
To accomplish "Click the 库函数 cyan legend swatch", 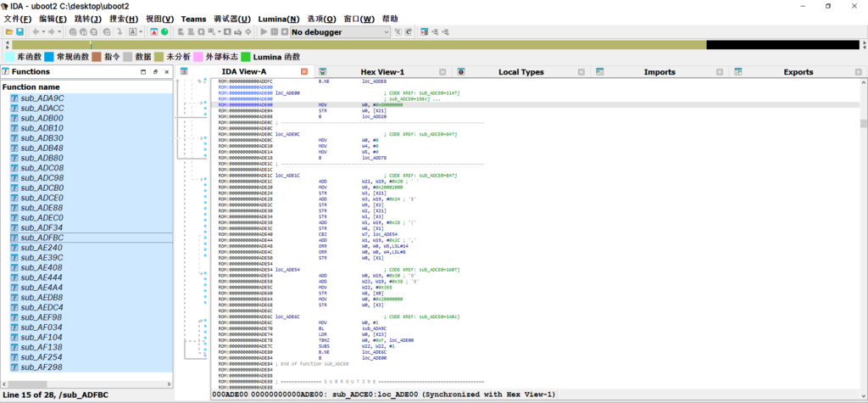I will 10,57.
